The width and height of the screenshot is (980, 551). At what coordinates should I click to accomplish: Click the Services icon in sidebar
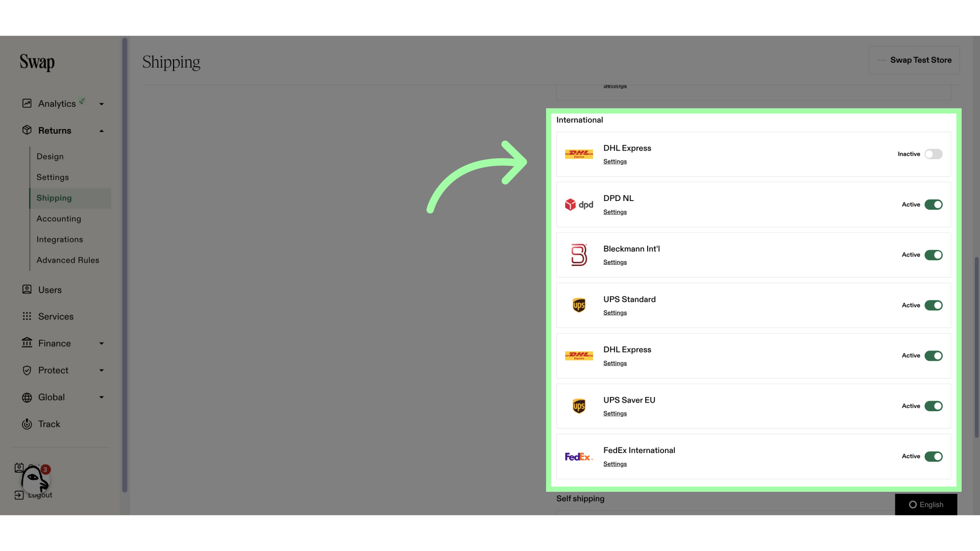pyautogui.click(x=27, y=316)
